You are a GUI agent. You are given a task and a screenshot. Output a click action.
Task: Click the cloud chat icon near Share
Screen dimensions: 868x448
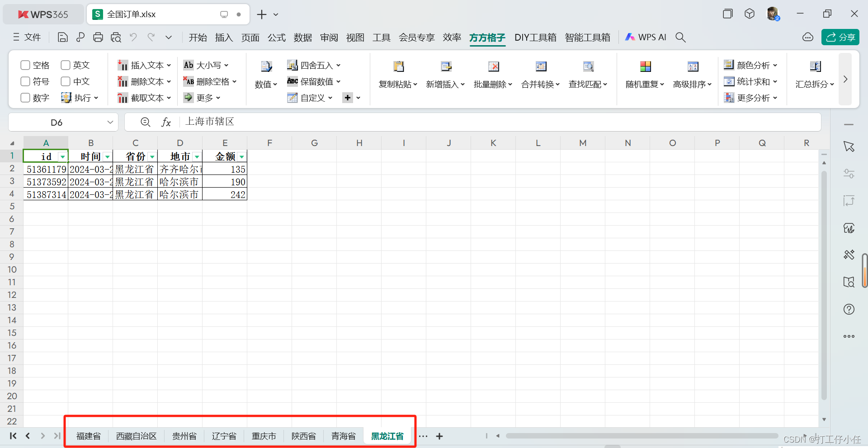coord(808,37)
